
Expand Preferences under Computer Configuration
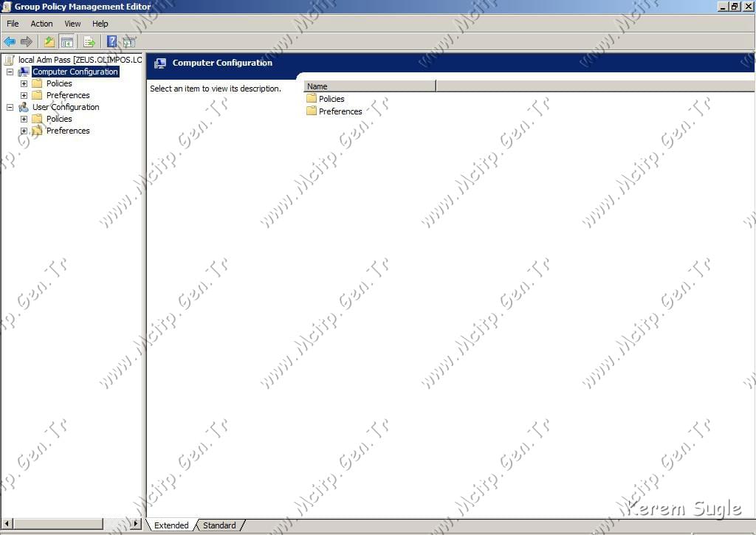(24, 95)
